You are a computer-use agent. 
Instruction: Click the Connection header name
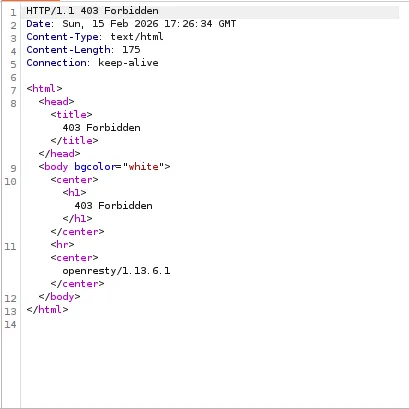click(56, 63)
